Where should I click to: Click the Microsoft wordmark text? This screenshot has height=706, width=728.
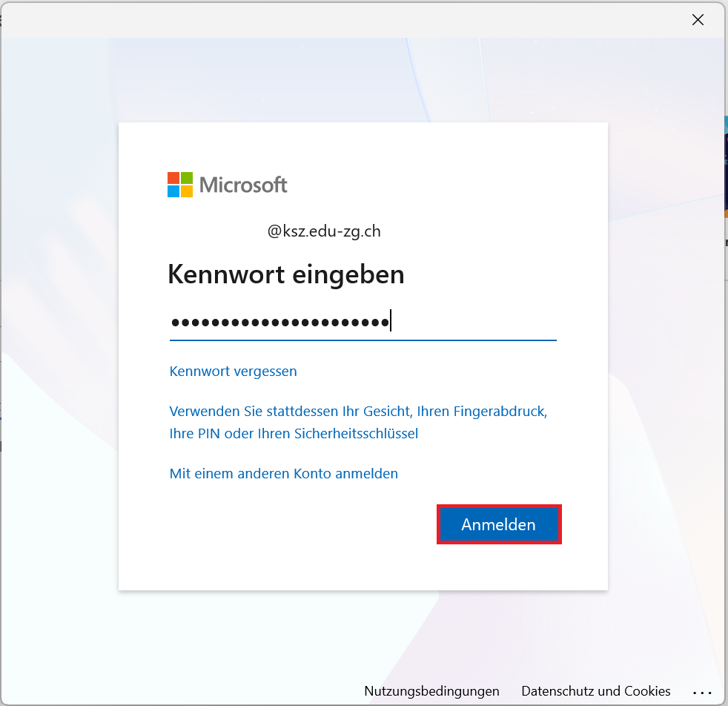(x=243, y=185)
